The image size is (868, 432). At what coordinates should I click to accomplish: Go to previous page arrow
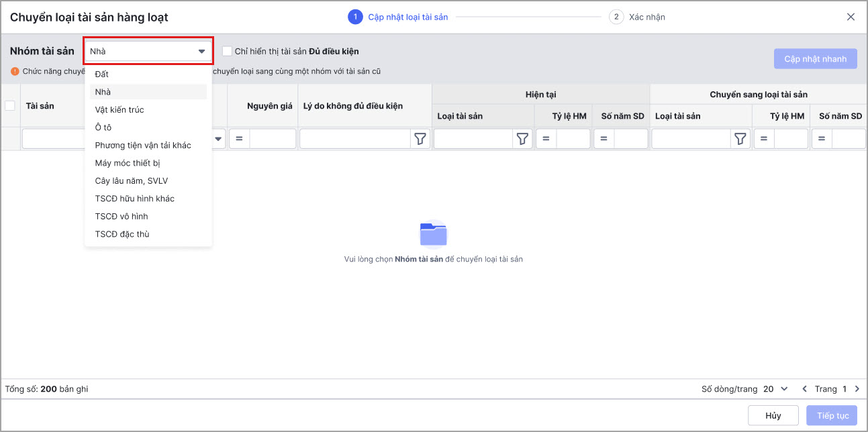point(804,389)
